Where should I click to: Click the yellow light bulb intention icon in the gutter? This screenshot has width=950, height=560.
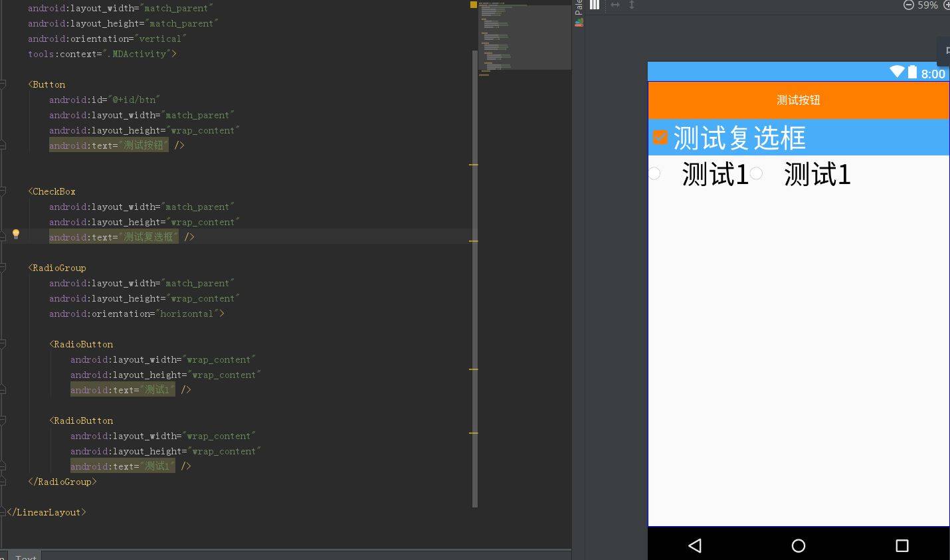[x=16, y=234]
